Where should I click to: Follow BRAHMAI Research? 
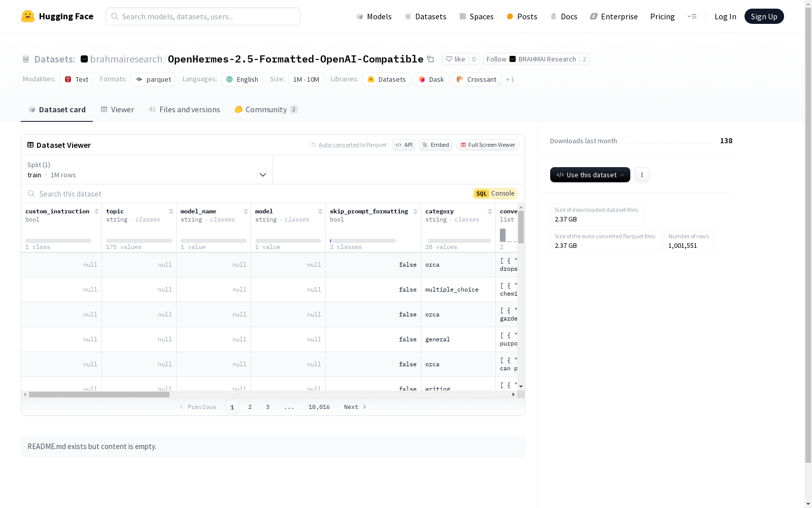[x=531, y=59]
